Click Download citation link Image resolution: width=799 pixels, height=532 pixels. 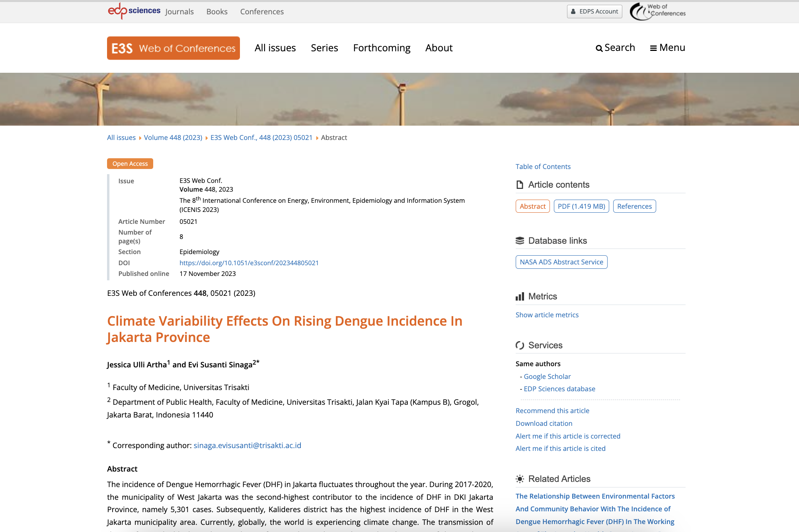(544, 423)
